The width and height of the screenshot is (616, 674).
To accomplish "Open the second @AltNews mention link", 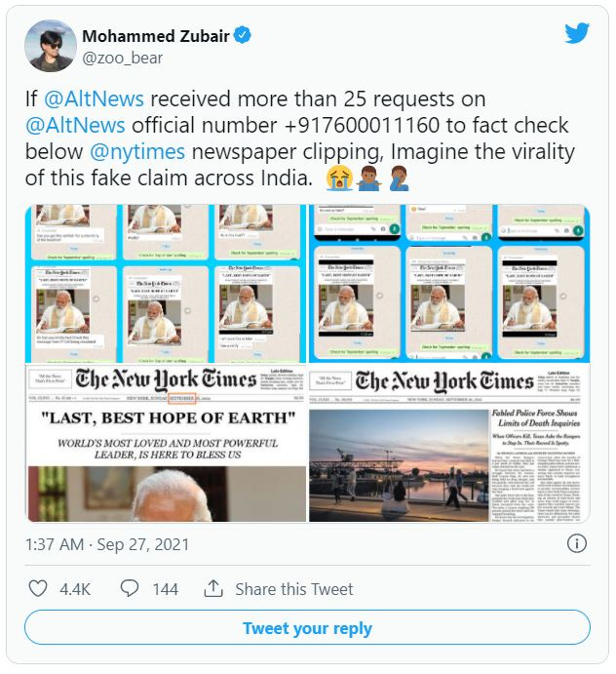I will [75, 125].
